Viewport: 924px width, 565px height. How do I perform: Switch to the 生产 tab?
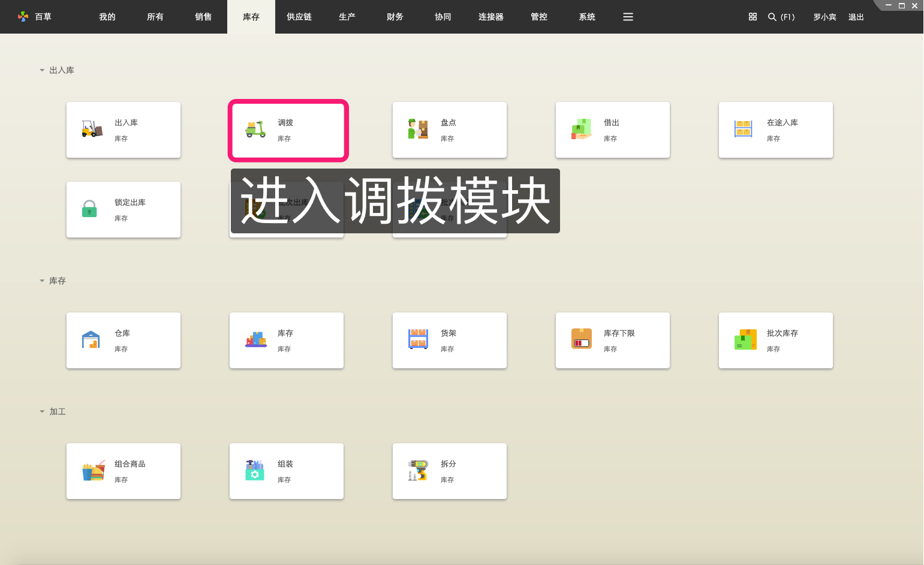point(347,17)
